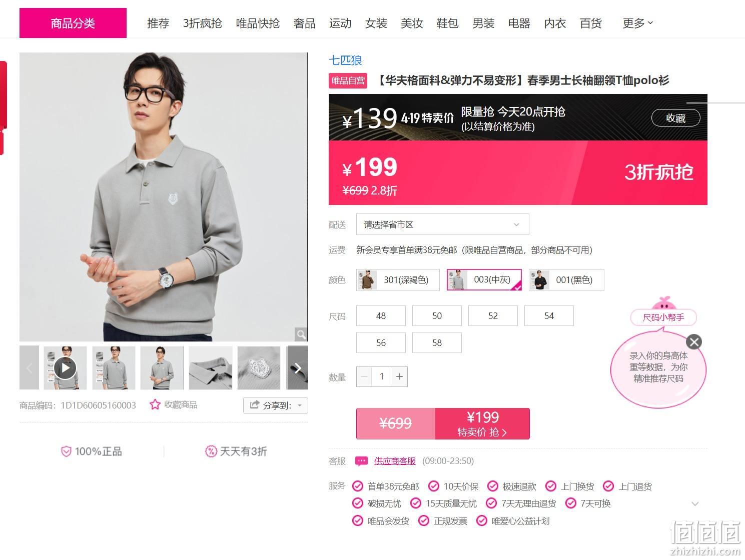Viewport: 745px width, 560px height.
Task: Open the 3折疯抢 nav item
Action: coord(202,23)
